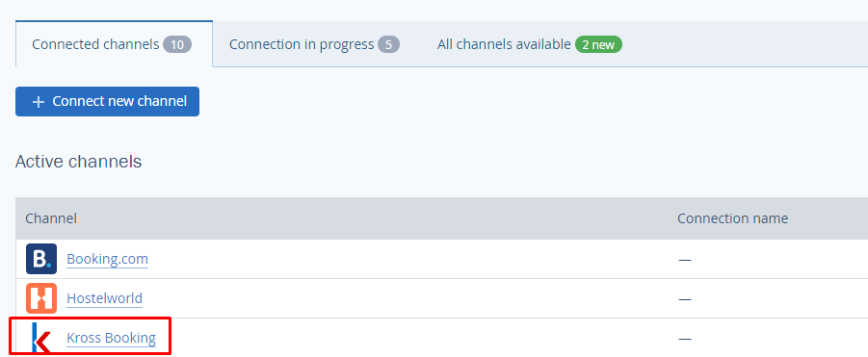Open the Hostelworld channel link
The image size is (868, 357).
(x=105, y=298)
